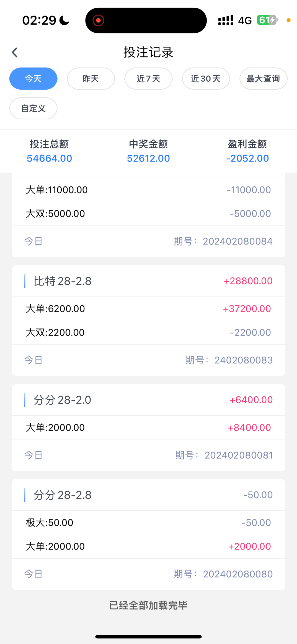Show records for 近30天
Screen dimensions: 297x644
[x=206, y=79]
